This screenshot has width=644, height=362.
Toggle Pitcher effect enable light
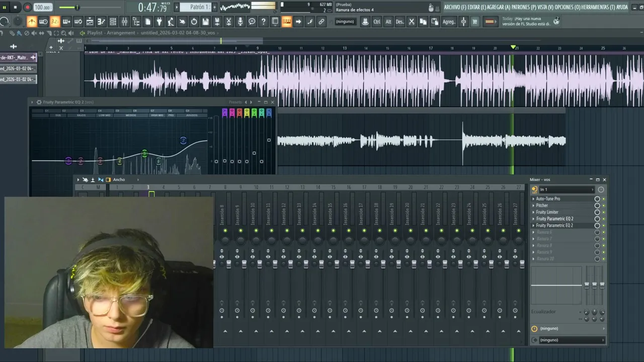pyautogui.click(x=604, y=205)
